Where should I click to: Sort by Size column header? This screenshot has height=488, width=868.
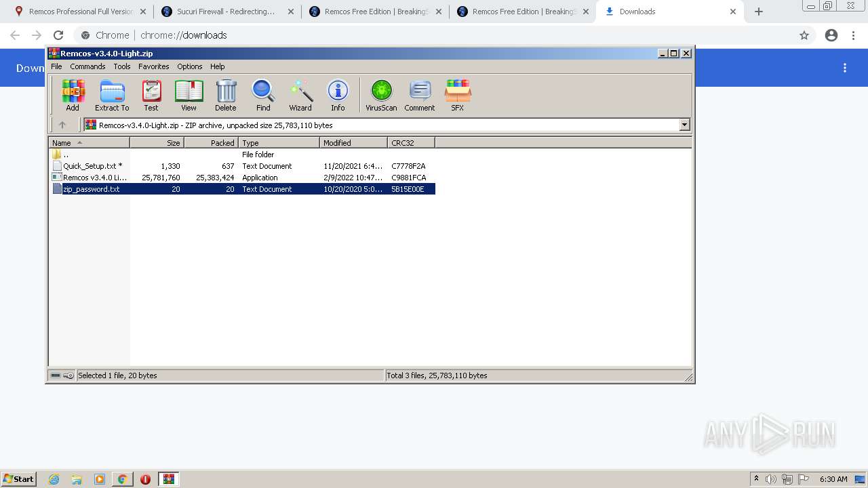pyautogui.click(x=157, y=142)
